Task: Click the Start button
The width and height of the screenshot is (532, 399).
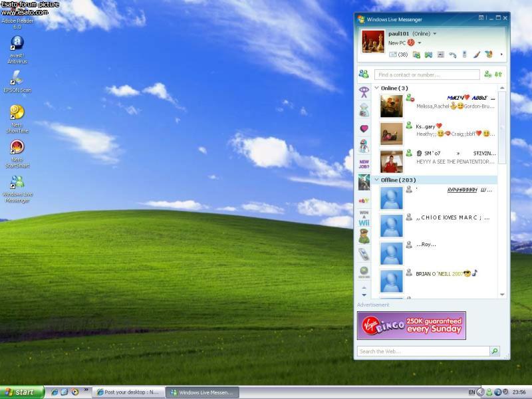Action: 22,392
